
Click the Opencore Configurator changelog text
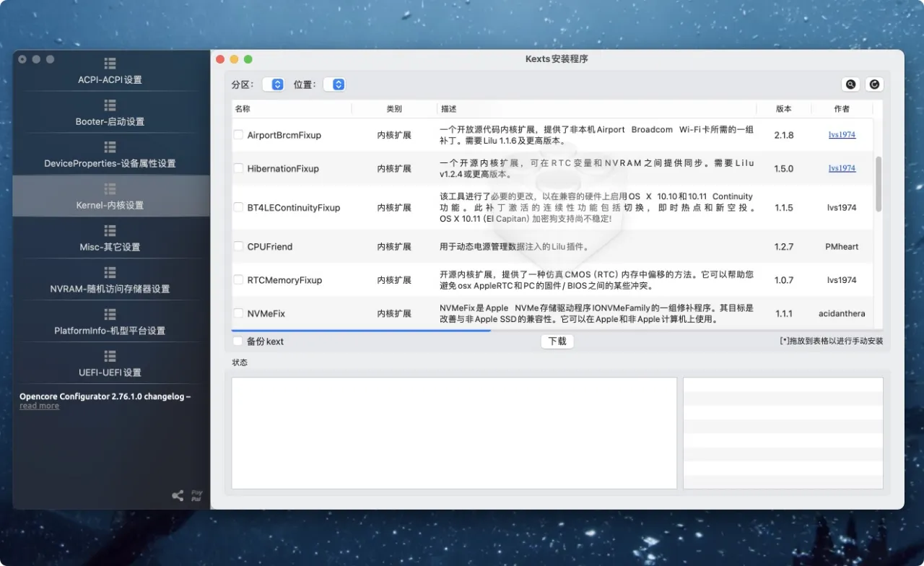click(x=105, y=396)
